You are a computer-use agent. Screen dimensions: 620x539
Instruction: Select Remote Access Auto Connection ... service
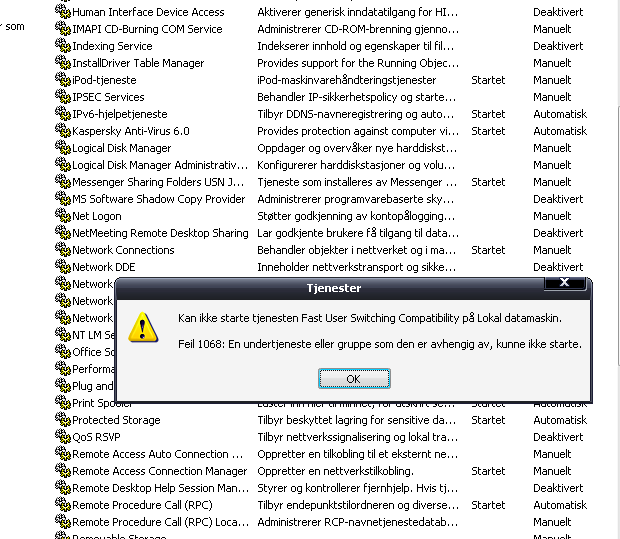158,454
